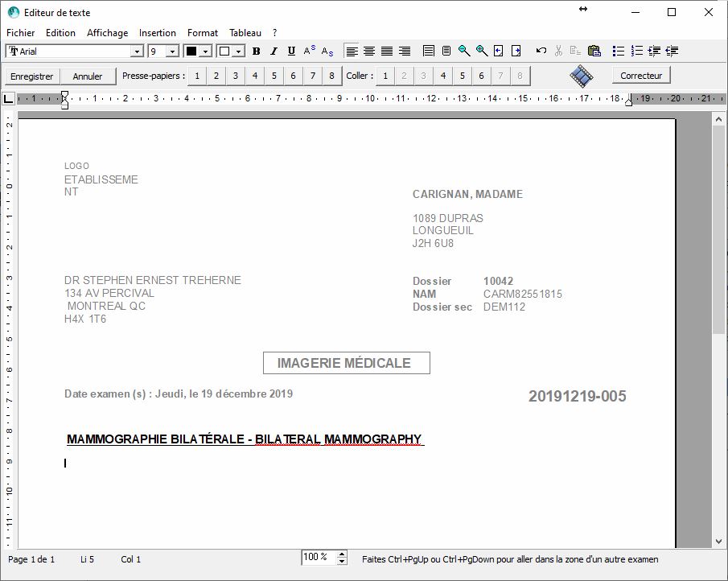Open the font size dropdown
This screenshot has height=581, width=728.
172,52
